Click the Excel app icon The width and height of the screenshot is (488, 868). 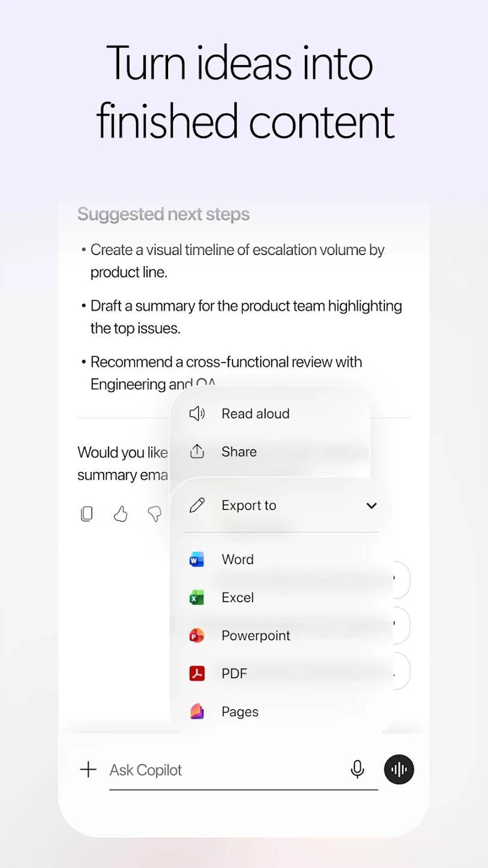pyautogui.click(x=197, y=597)
